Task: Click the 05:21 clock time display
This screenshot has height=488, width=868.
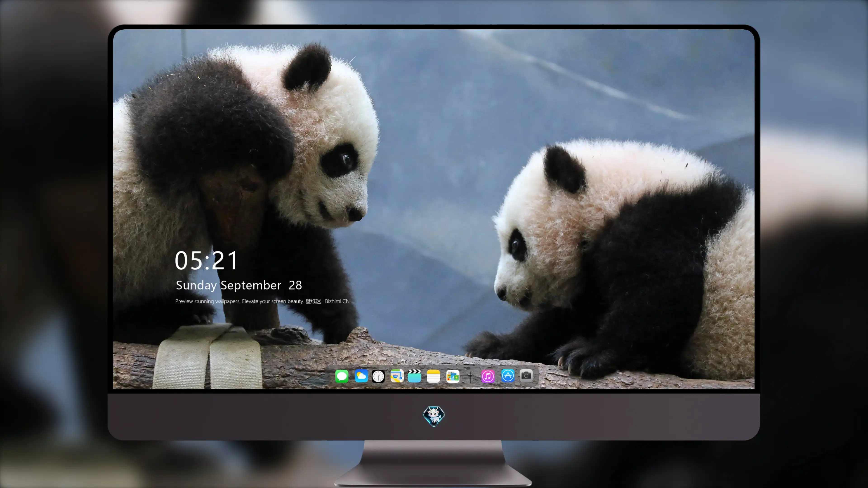Action: [206, 260]
